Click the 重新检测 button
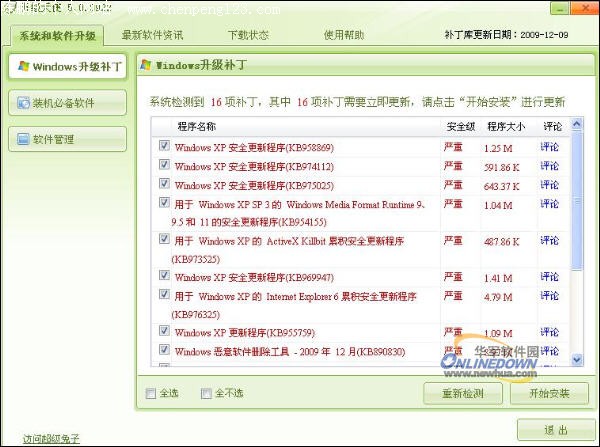The height and width of the screenshot is (447, 600). [462, 393]
